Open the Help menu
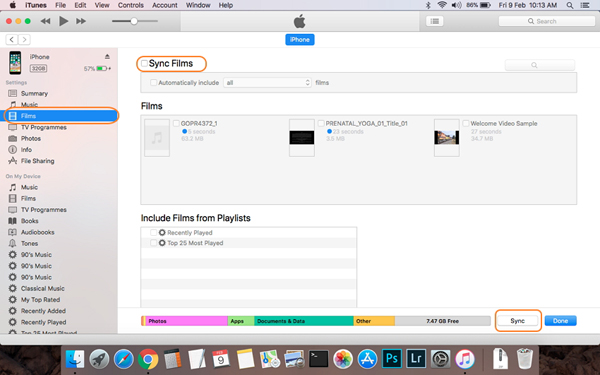The image size is (600, 375). [226, 5]
